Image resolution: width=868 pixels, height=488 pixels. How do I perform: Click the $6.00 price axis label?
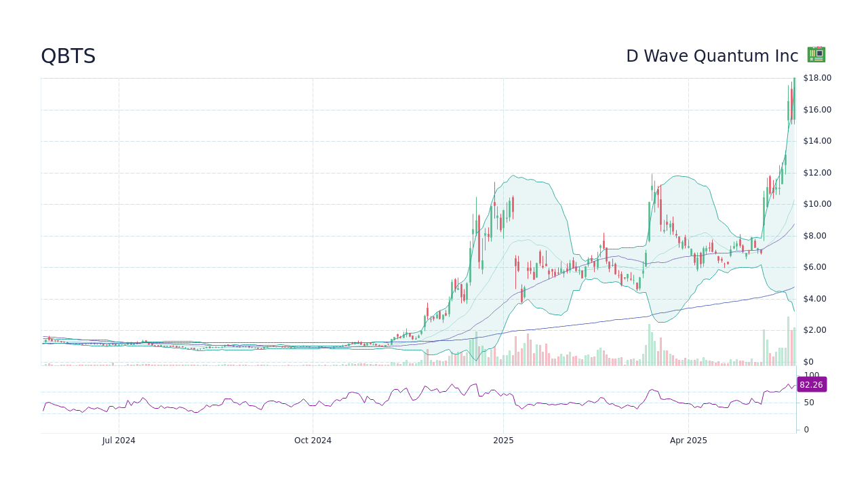click(815, 267)
